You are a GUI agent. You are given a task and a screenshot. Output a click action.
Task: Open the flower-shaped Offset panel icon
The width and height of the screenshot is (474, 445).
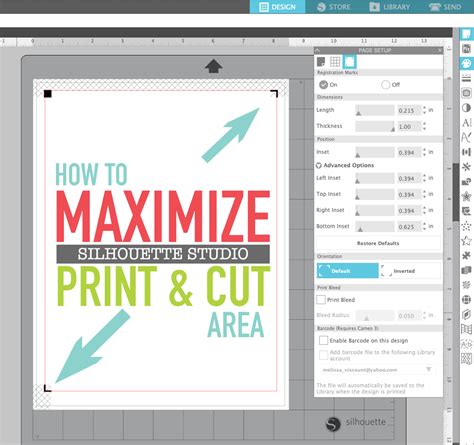point(467,196)
